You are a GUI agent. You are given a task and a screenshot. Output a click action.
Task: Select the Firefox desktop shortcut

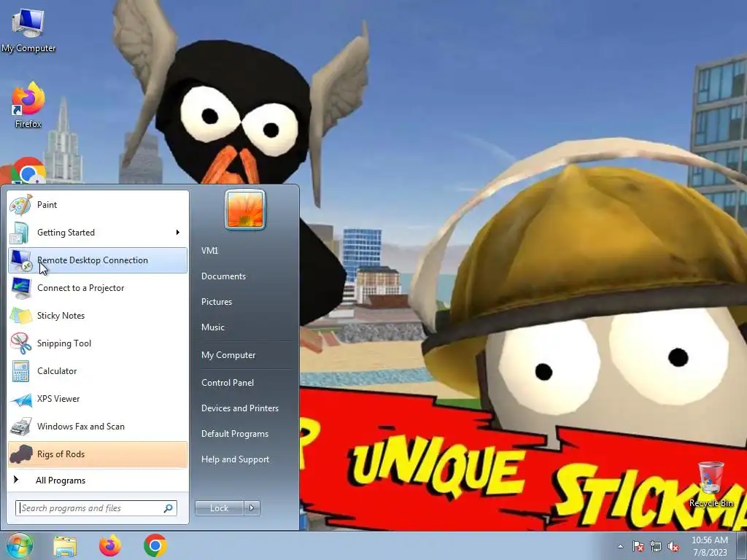28,105
